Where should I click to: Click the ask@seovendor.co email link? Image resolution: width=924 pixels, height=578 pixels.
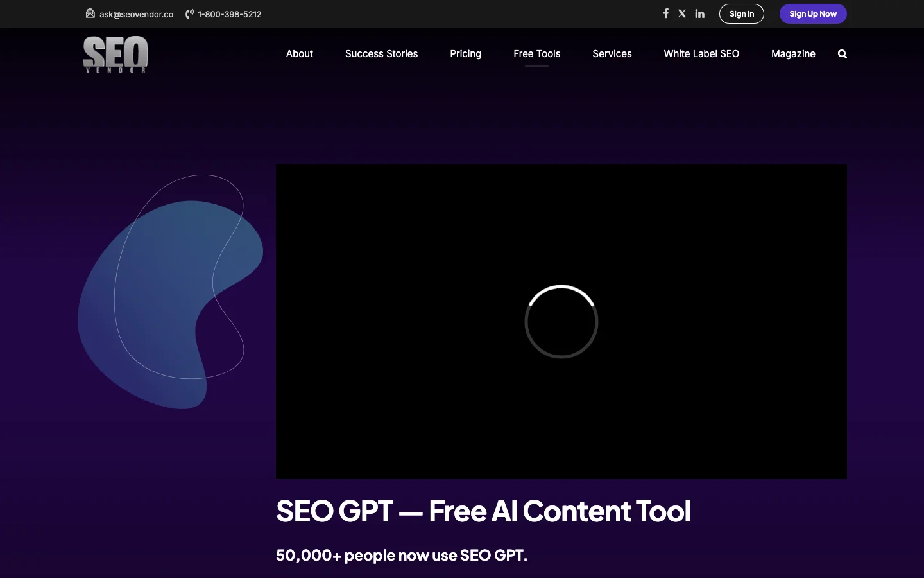pyautogui.click(x=136, y=14)
